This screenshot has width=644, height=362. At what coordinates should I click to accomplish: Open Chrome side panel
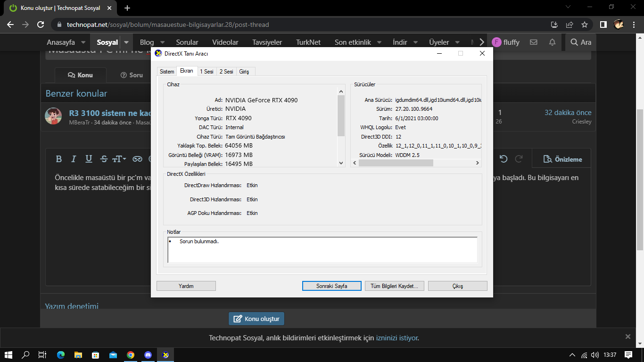tap(603, 25)
